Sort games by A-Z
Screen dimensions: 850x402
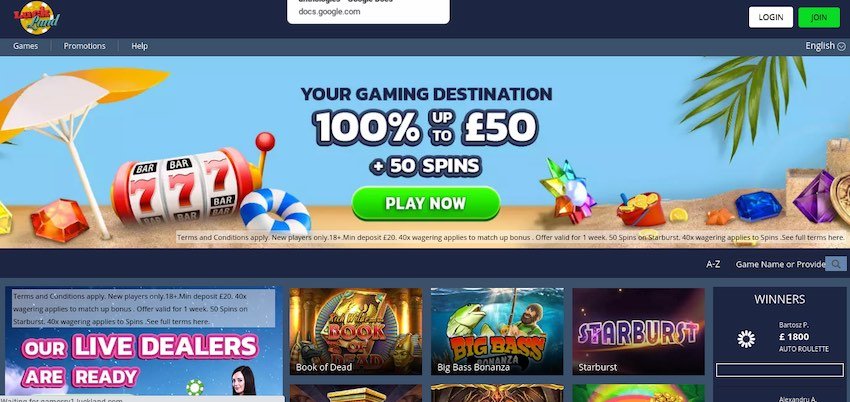coord(713,264)
